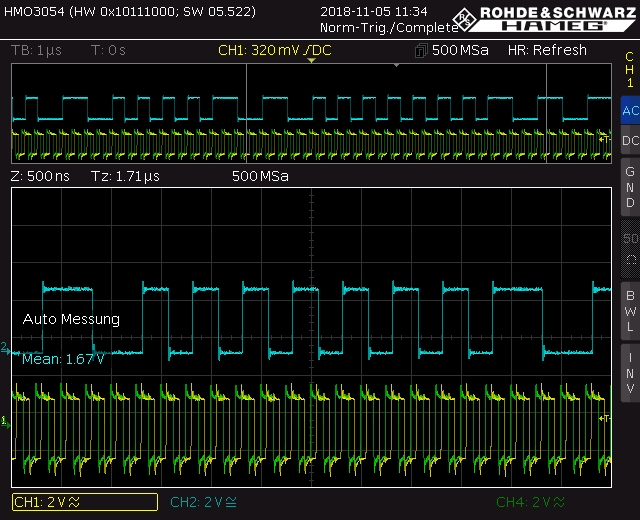Click the HR: Refresh acquisition mode text
640x520 pixels.
pos(547,50)
